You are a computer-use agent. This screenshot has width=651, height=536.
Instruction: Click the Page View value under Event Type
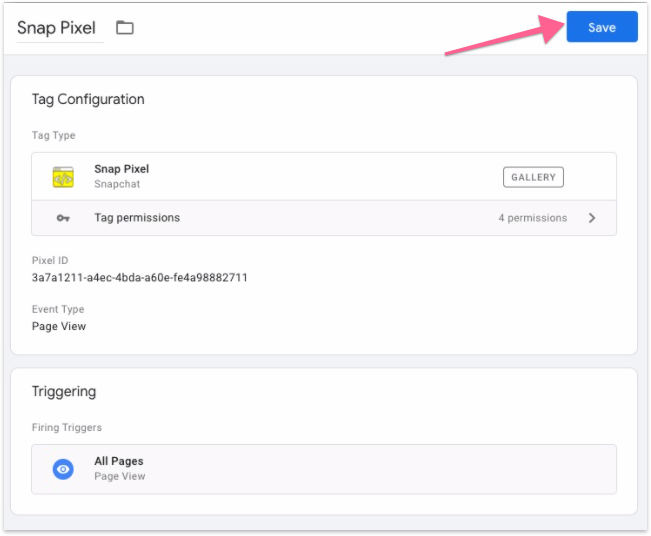59,326
